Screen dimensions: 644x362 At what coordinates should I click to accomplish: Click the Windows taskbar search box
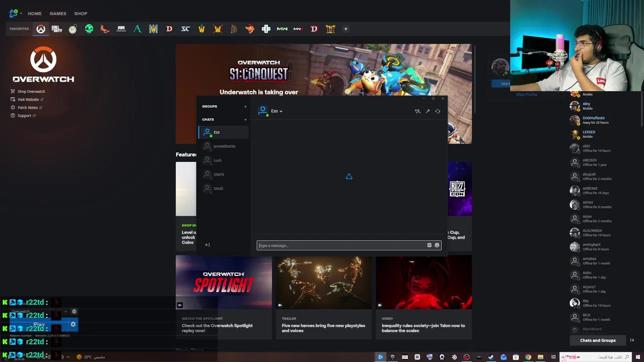(596, 357)
